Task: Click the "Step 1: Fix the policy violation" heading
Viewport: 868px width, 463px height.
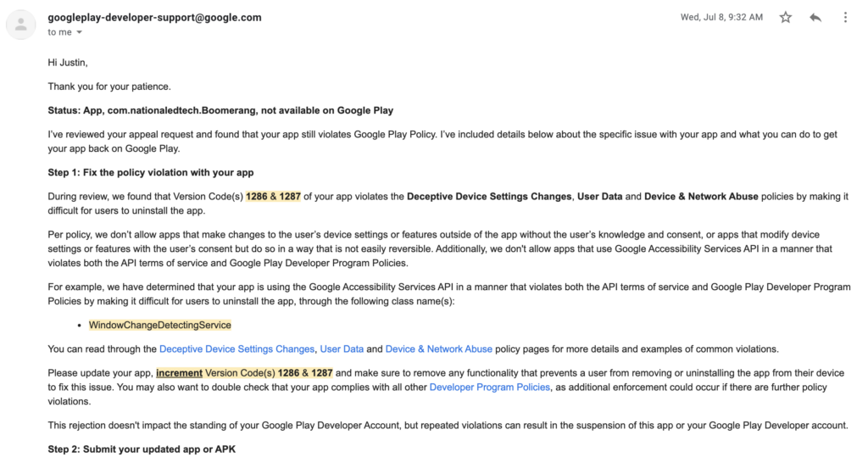Action: 151,173
